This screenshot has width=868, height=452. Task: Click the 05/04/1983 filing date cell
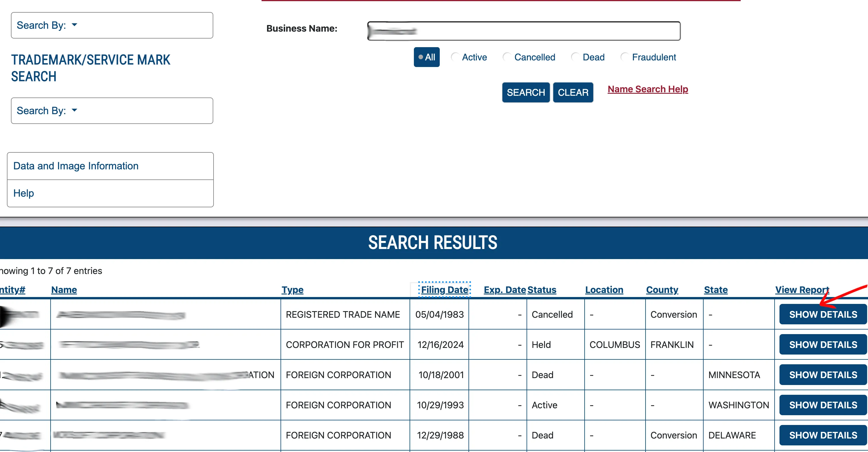[x=439, y=315]
